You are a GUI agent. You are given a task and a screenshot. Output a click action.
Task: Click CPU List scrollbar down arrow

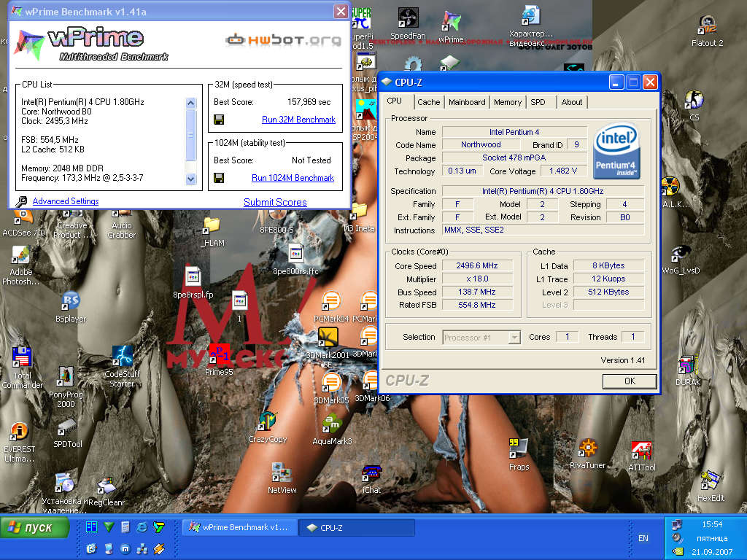tap(190, 179)
